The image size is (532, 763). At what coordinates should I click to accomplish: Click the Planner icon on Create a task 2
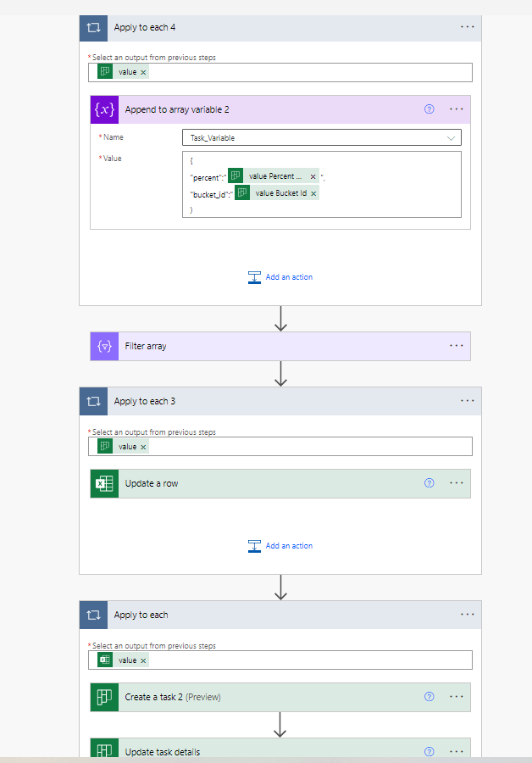pos(104,697)
